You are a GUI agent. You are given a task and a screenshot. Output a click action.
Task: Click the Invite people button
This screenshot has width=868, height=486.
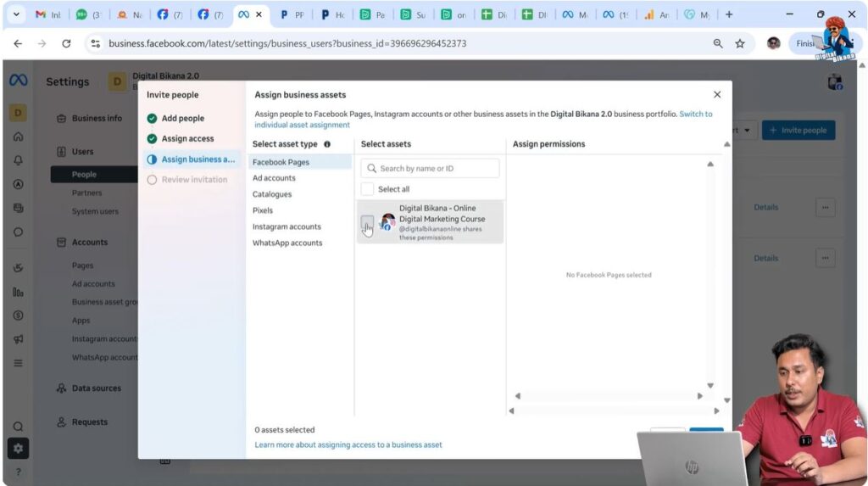pos(798,131)
